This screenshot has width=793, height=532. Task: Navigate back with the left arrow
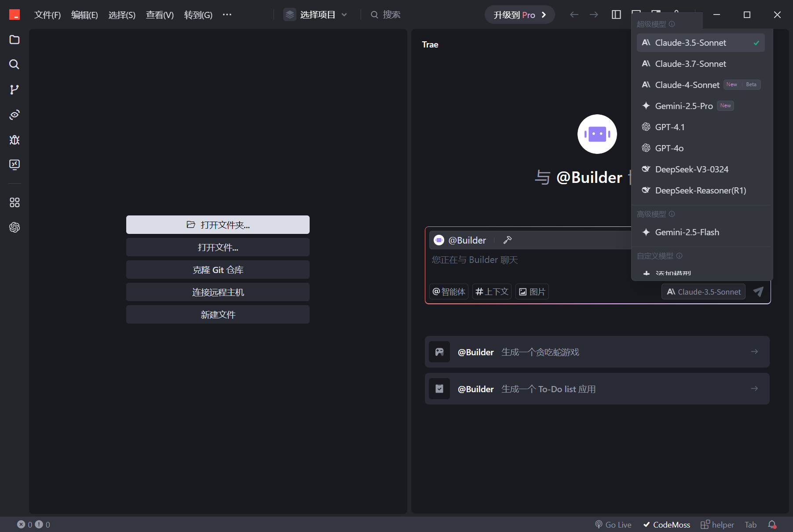click(x=574, y=15)
